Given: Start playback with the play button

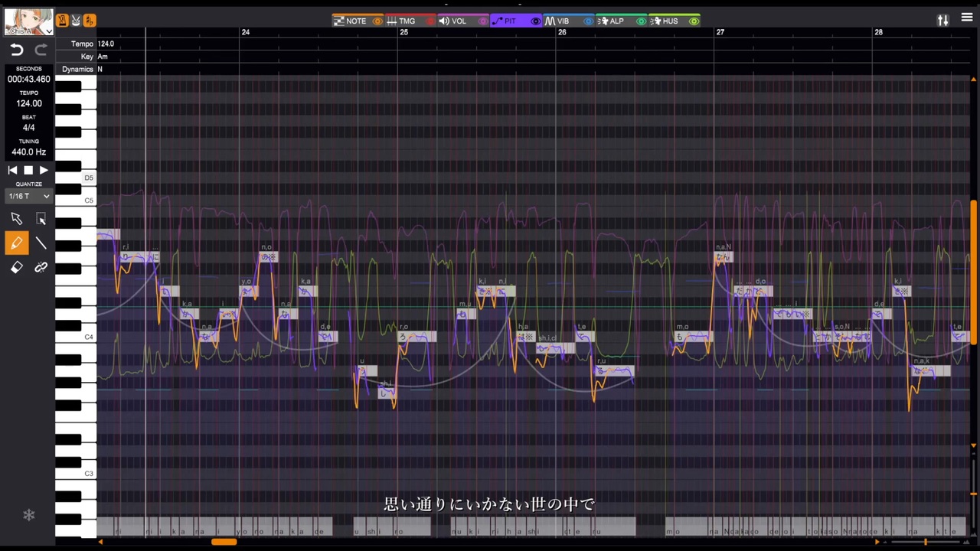Looking at the screenshot, I should click(x=44, y=170).
